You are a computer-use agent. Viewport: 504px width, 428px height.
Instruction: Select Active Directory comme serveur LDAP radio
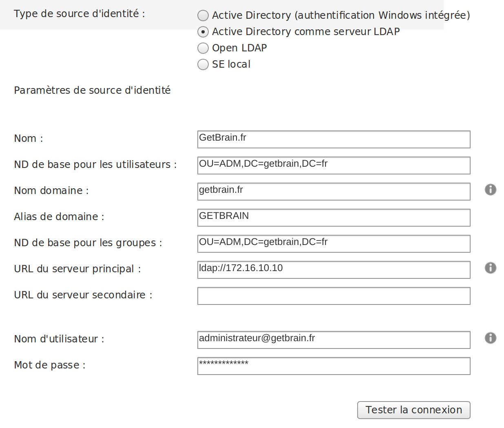coord(203,32)
